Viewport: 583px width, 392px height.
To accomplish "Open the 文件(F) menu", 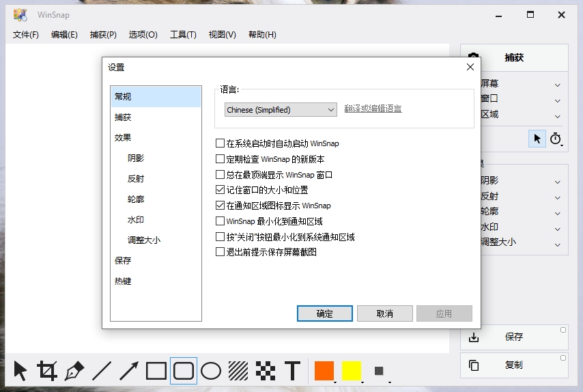I will pyautogui.click(x=26, y=35).
